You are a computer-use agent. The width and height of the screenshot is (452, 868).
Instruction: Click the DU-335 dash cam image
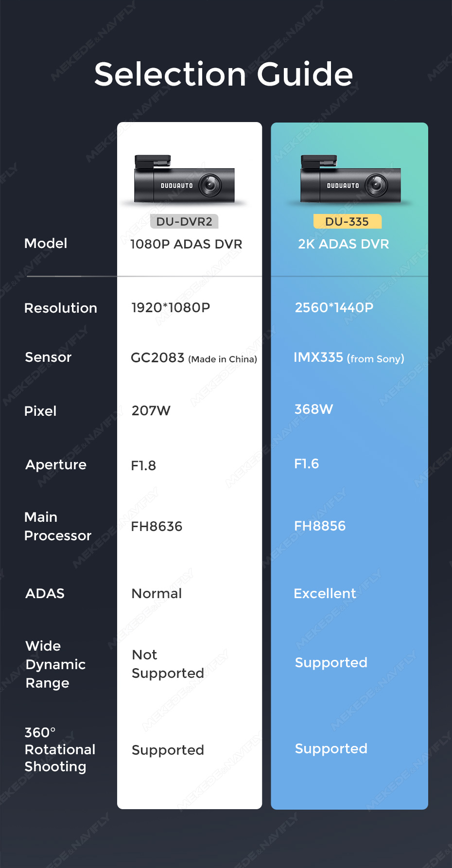[351, 178]
